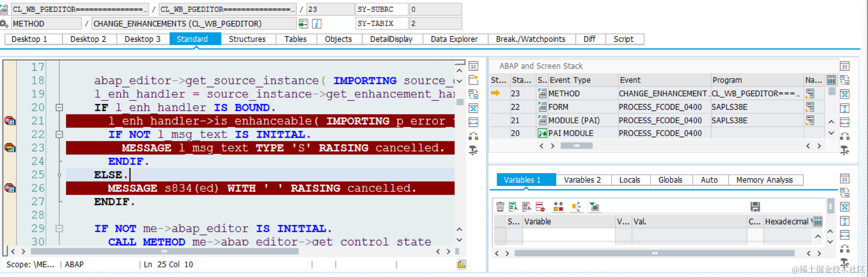Toggle the breakpoint on line 26

tap(10, 188)
